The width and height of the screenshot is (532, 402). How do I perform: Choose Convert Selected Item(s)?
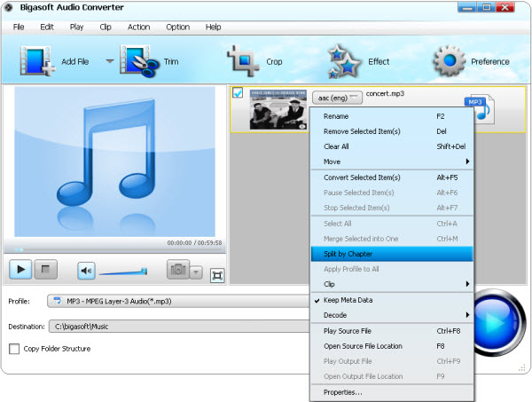[x=392, y=177]
